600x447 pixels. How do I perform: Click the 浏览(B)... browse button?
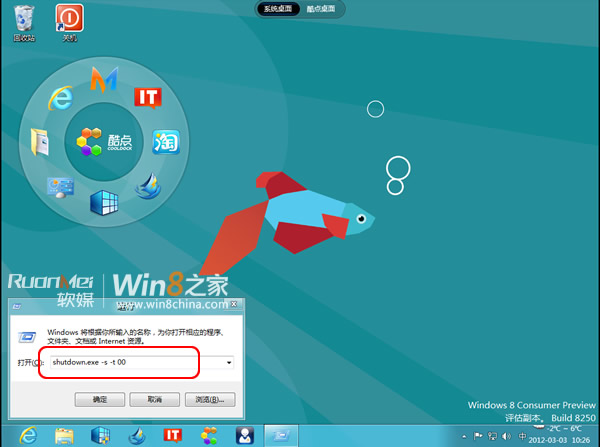tap(214, 399)
